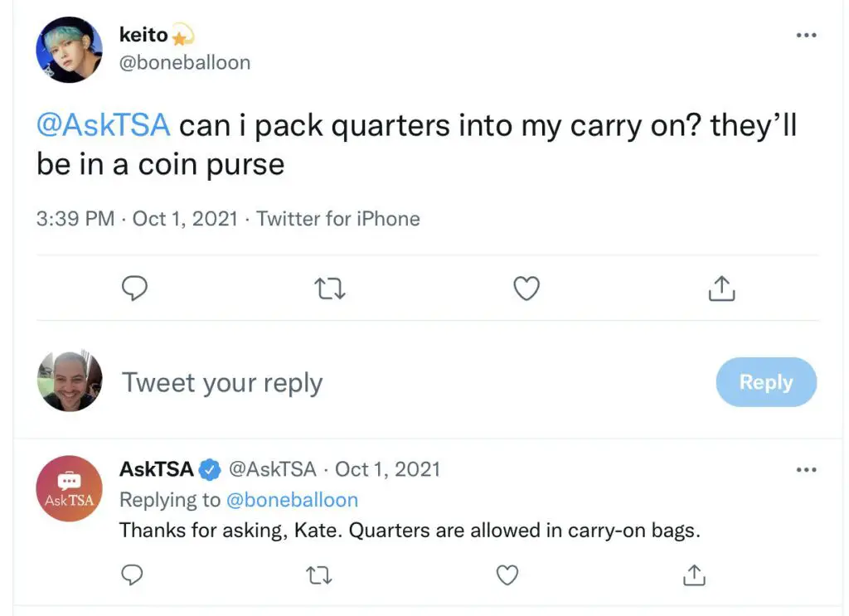This screenshot has height=616, width=849.
Task: Click your own avatar beside the reply box
Action: 70,381
